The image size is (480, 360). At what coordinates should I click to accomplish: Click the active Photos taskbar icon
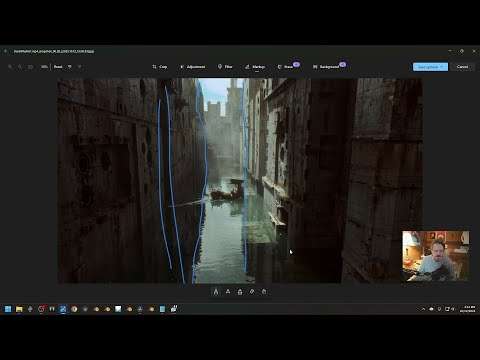pyautogui.click(x=63, y=309)
